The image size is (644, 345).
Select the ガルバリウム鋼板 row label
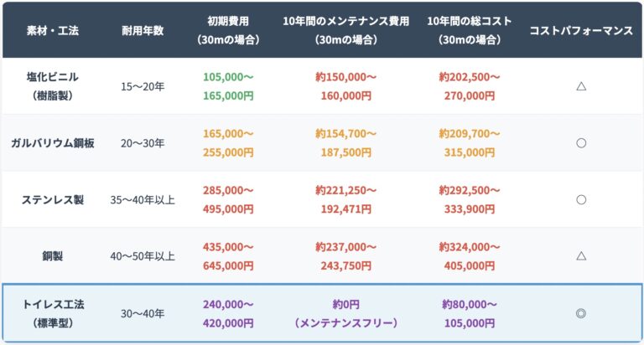point(52,143)
